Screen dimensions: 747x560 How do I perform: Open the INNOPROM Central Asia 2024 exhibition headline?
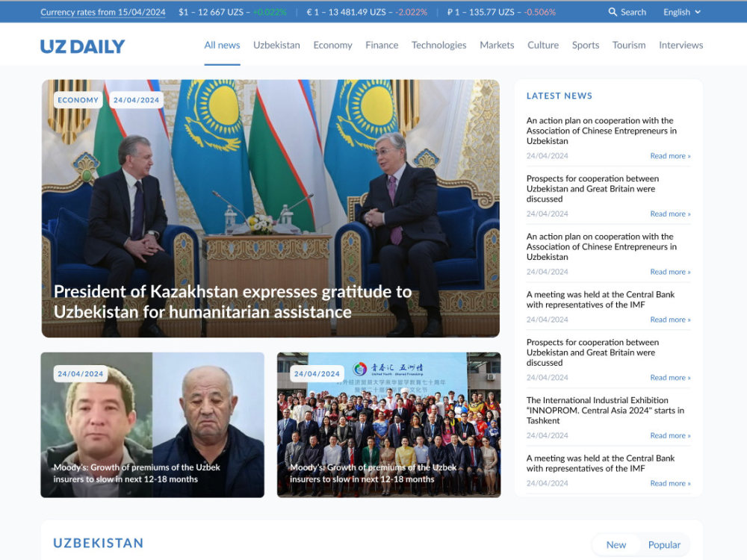tap(605, 410)
